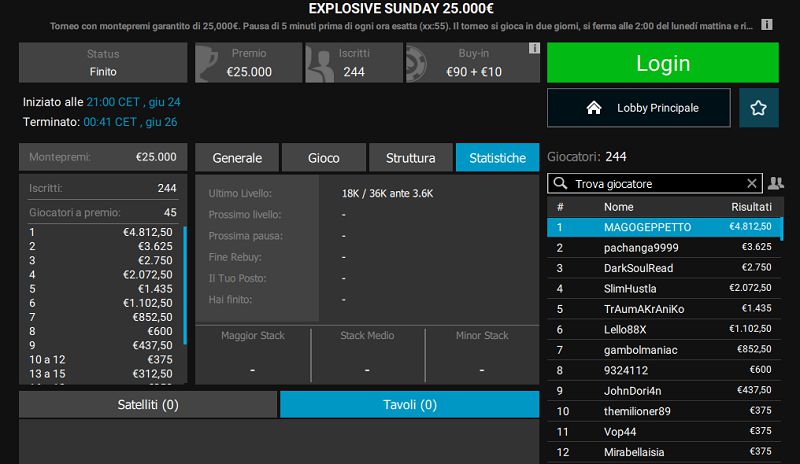Select player 9324112
The image size is (800, 464).
click(663, 370)
